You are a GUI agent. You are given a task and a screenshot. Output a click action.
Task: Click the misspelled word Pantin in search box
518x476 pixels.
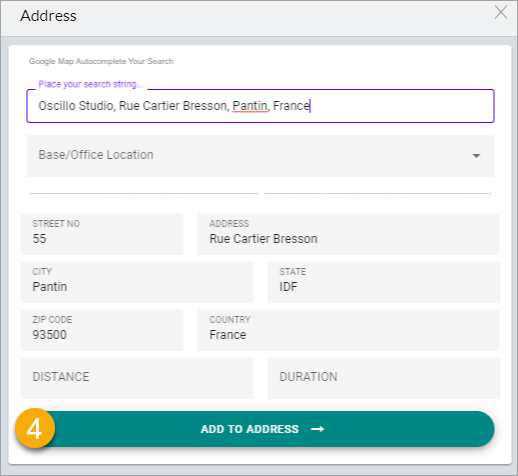tap(250, 106)
